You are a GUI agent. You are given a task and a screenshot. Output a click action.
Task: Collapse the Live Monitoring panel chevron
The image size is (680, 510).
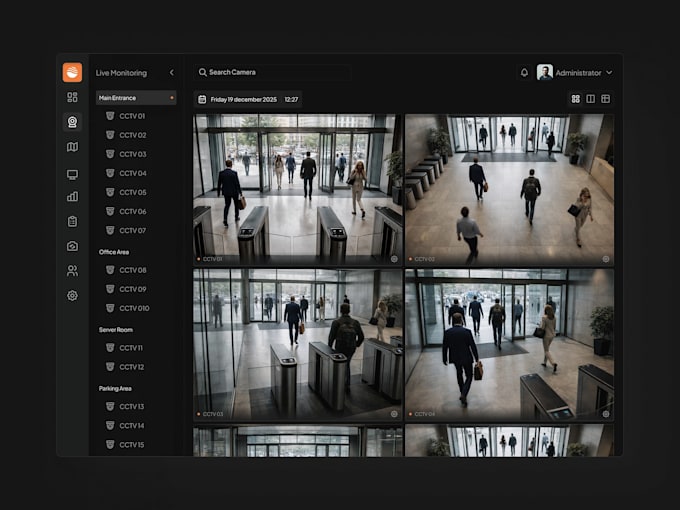coord(172,72)
